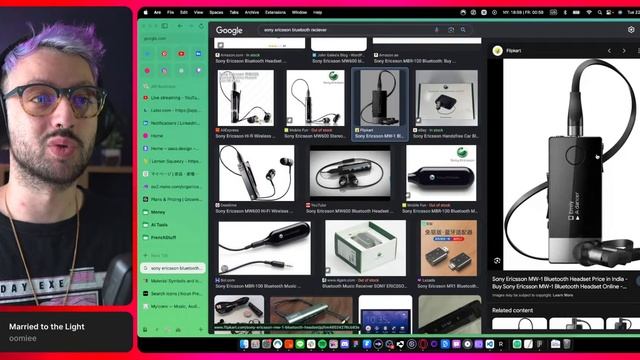Open the Live streaming YouTube tab
Viewport: 640px width, 360px height.
click(x=173, y=98)
